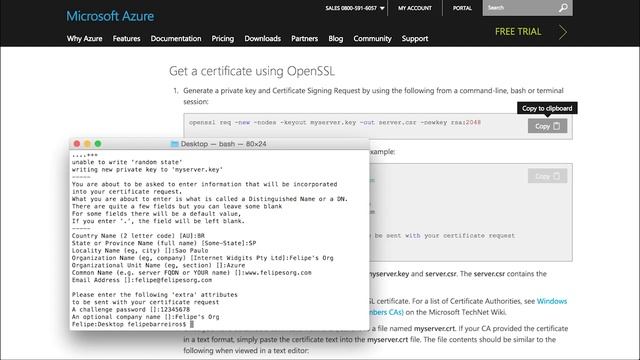This screenshot has height=360, width=640.
Task: Go to the Documentation section
Action: pos(176,38)
